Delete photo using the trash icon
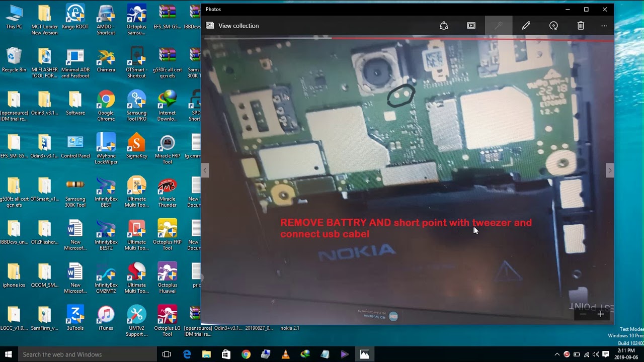Image resolution: width=644 pixels, height=362 pixels. point(581,26)
